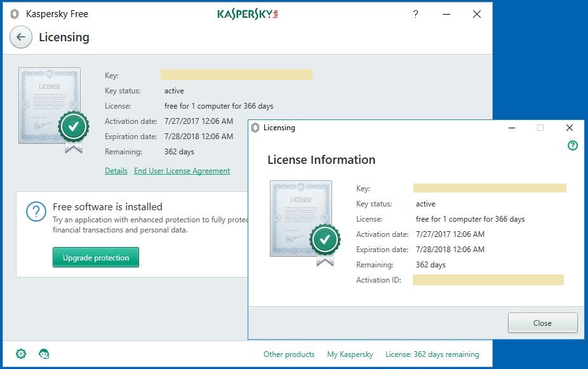Close the Licensing dialog with X
This screenshot has width=588, height=369.
[569, 128]
